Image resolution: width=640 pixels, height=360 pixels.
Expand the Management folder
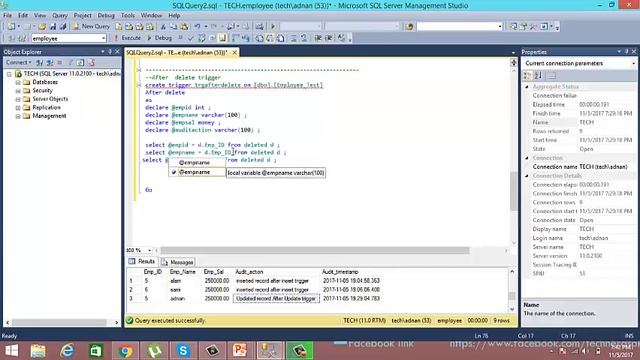(x=18, y=116)
